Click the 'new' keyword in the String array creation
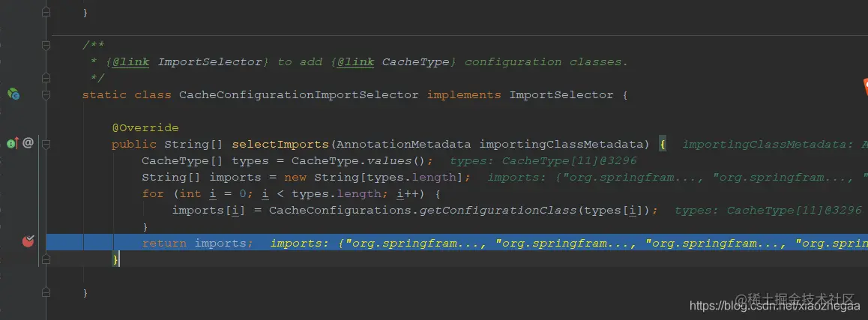Screen dimensions: 868x320 [x=295, y=177]
